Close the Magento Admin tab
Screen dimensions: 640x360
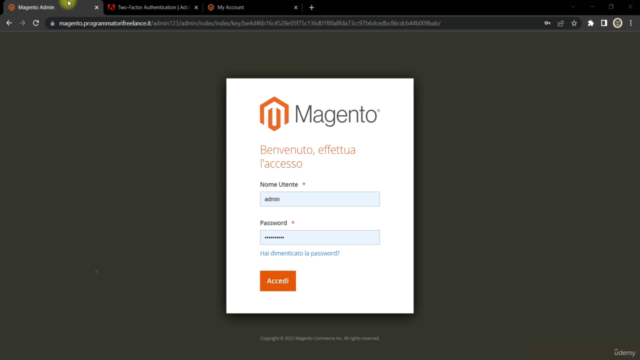[x=96, y=7]
